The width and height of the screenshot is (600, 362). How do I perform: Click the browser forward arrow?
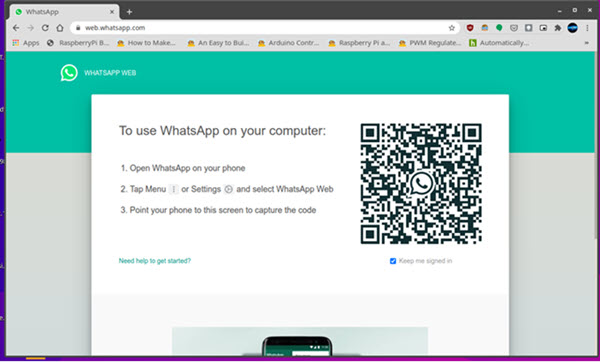click(30, 28)
